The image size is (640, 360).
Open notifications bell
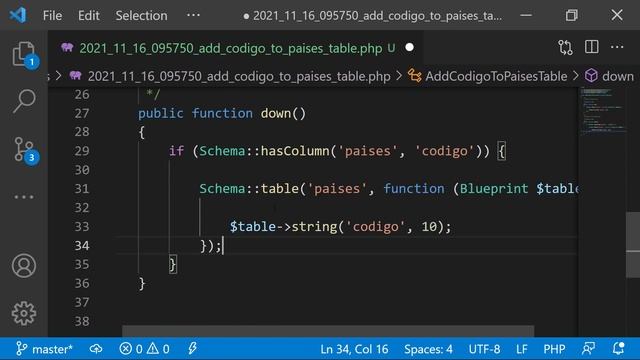[x=618, y=349]
